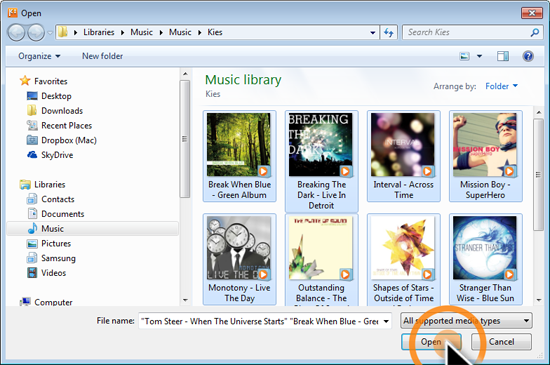Select Recent Places in Favorites
Screen dimensions: 550x365
(x=66, y=125)
